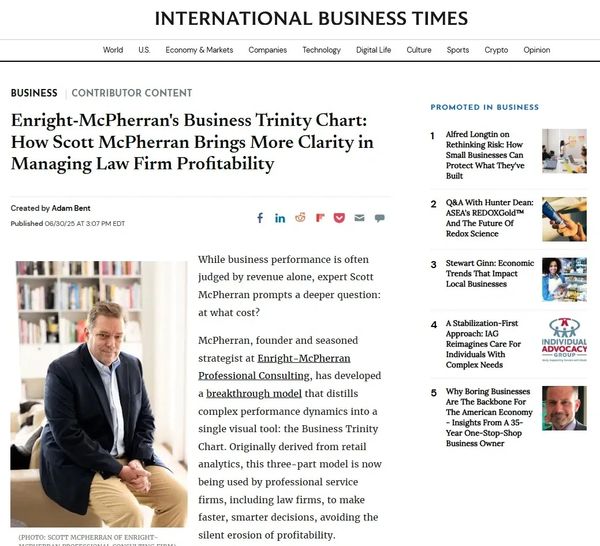Share article on LinkedIn
The image size is (600, 546).
coord(280,218)
